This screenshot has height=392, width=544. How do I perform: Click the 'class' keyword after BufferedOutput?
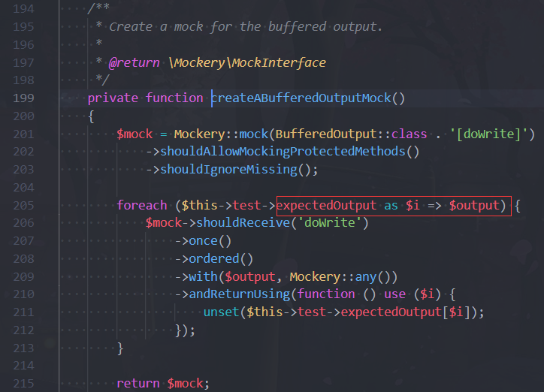point(409,134)
